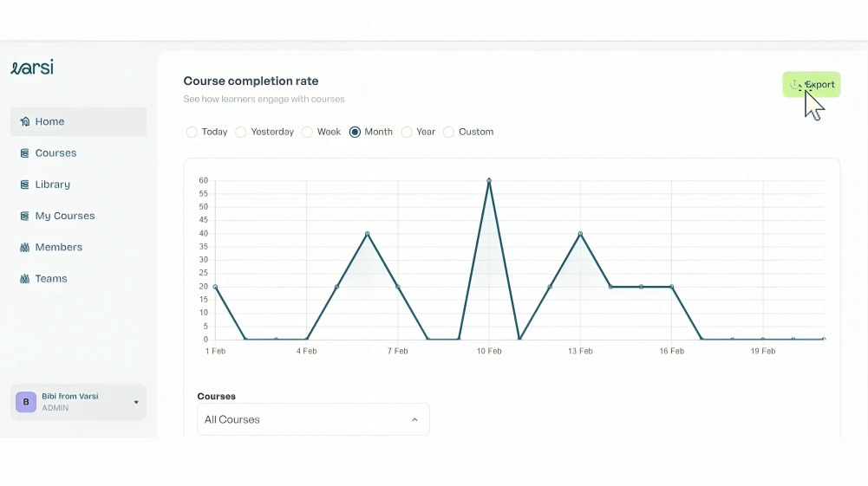Click the Library icon in sidebar

pos(25,185)
